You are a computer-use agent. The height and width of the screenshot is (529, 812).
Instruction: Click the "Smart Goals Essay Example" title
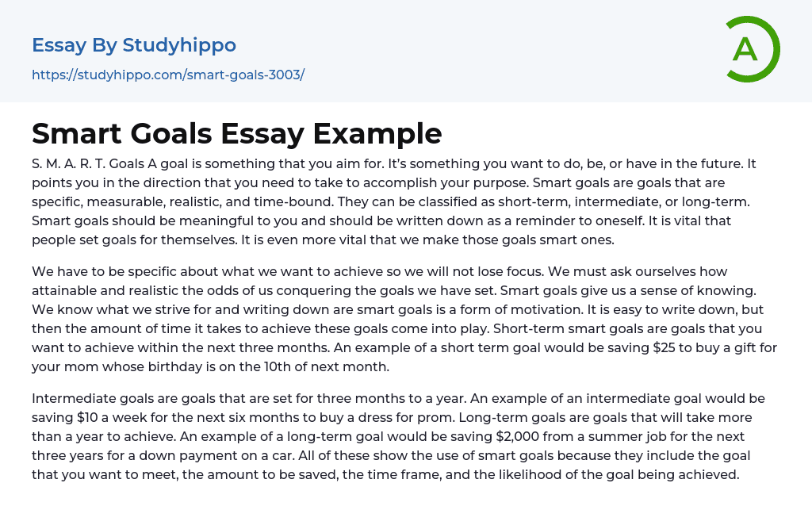[x=237, y=133]
